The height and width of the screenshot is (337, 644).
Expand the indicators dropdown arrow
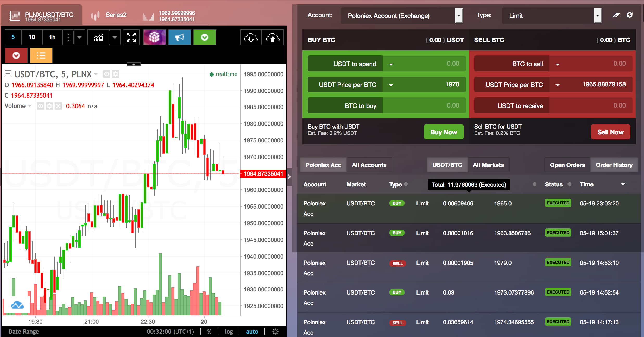(115, 37)
